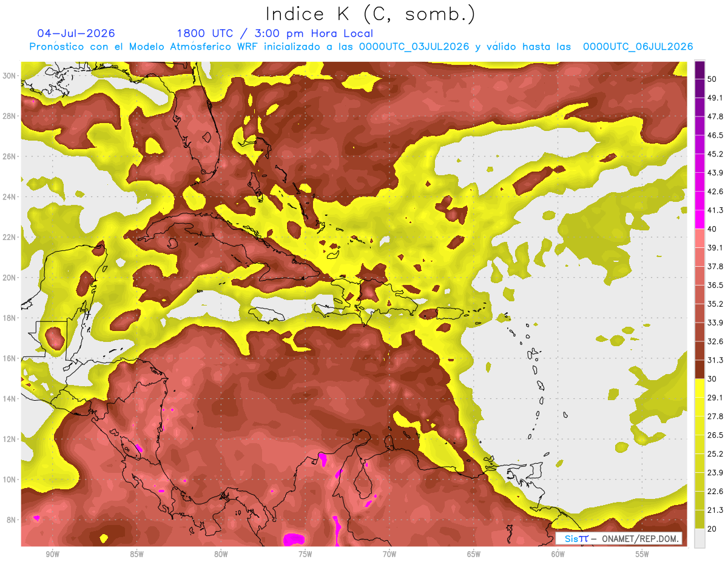Click the 65W longitude axis label

(x=474, y=555)
